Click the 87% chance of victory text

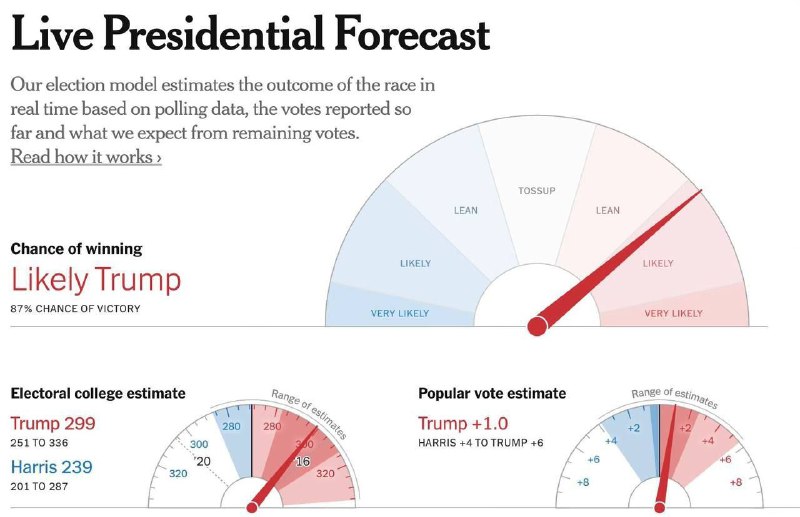(x=76, y=308)
